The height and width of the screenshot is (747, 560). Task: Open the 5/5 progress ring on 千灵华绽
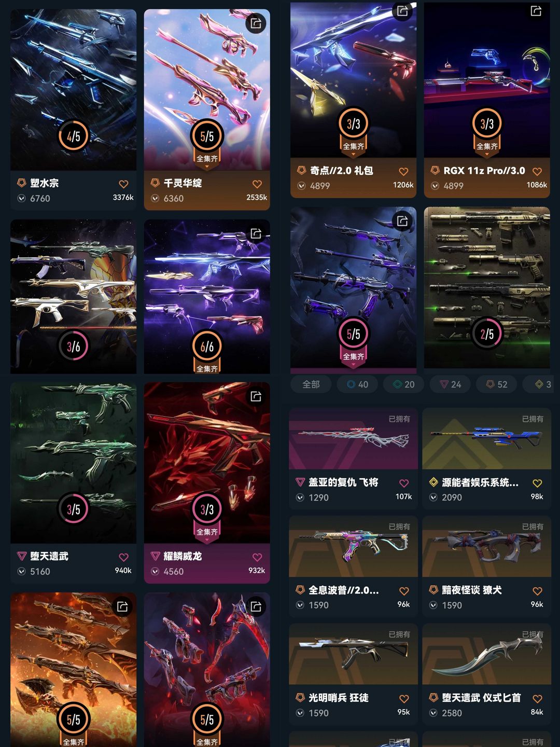click(207, 136)
